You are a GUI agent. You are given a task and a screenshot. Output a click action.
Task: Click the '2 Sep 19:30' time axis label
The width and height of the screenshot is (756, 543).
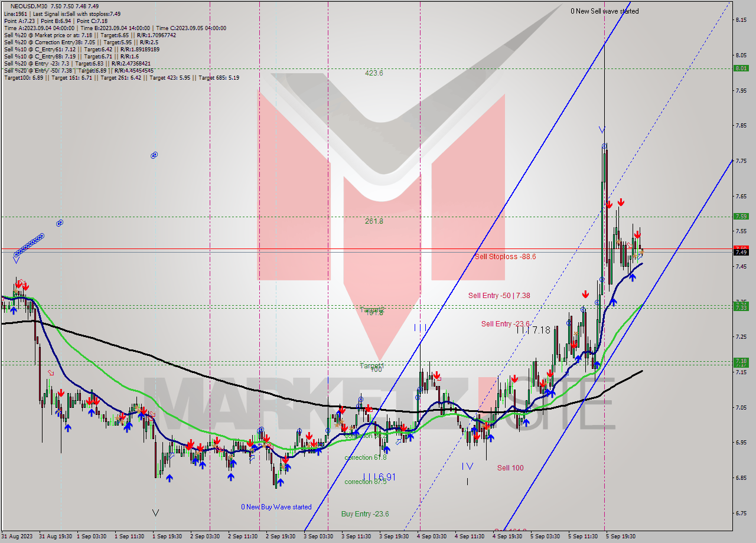tap(281, 537)
